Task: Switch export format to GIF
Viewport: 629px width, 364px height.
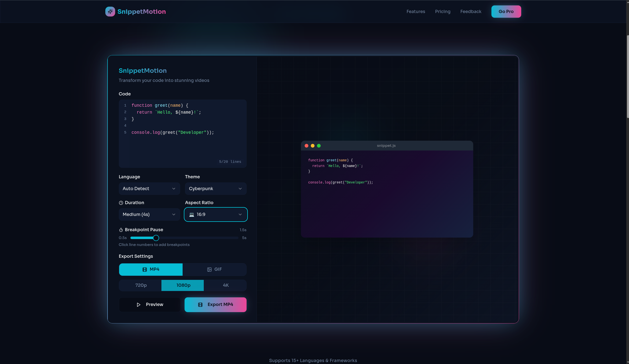Action: pos(214,270)
